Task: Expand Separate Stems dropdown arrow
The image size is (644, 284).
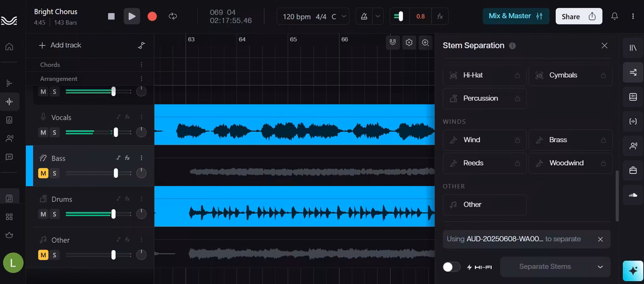Action: tap(601, 267)
